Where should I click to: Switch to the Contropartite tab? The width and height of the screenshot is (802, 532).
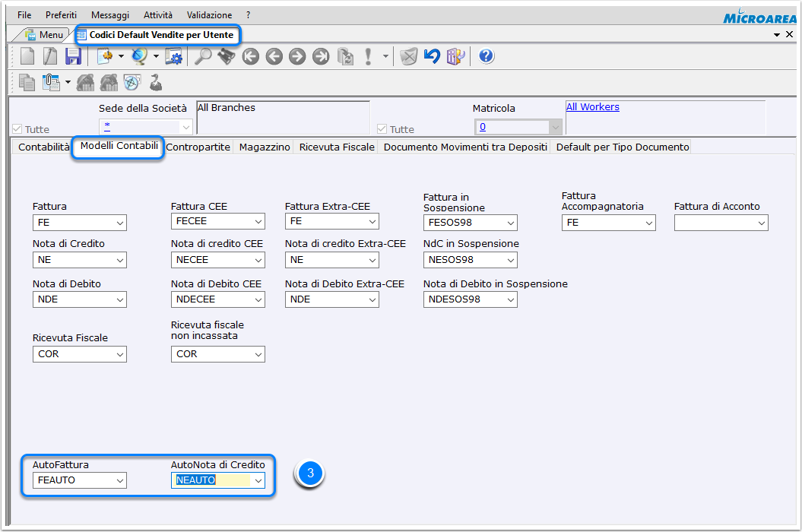tap(198, 147)
